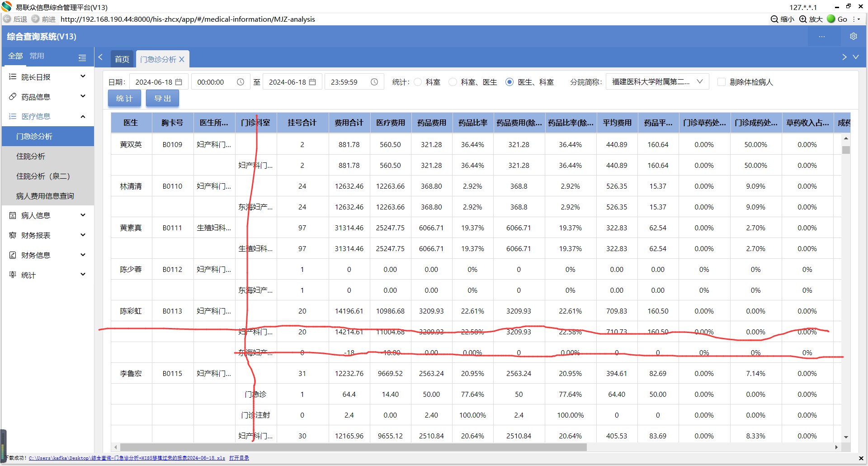This screenshot has height=466, width=868.
Task: Open 病人费用信息查询 in the sidebar
Action: point(48,196)
